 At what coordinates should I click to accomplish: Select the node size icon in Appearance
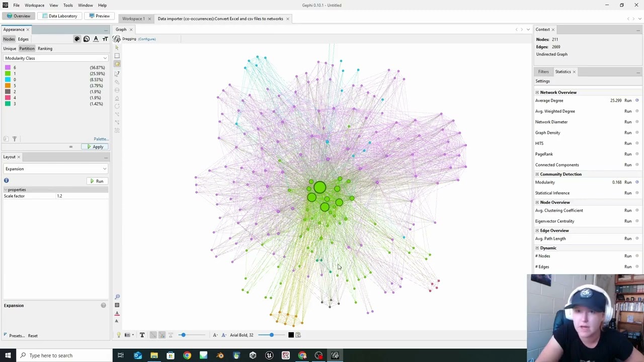(87, 39)
